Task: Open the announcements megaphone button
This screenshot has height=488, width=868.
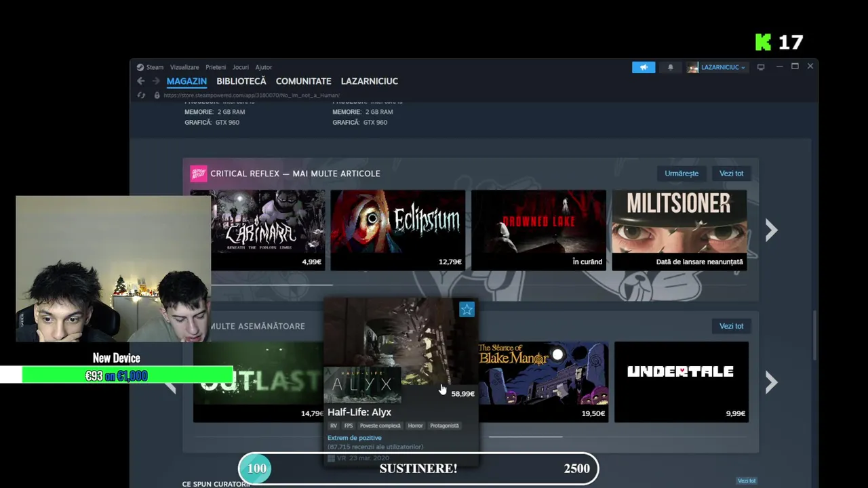Action: coord(644,67)
